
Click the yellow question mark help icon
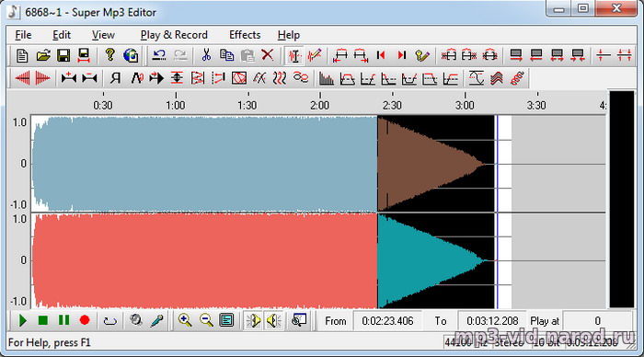point(109,55)
